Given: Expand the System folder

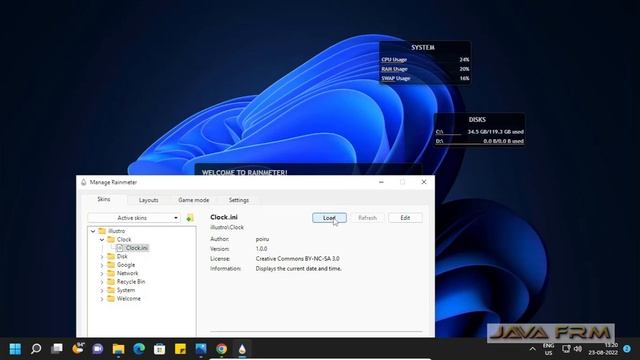Looking at the screenshot, I should 102,290.
